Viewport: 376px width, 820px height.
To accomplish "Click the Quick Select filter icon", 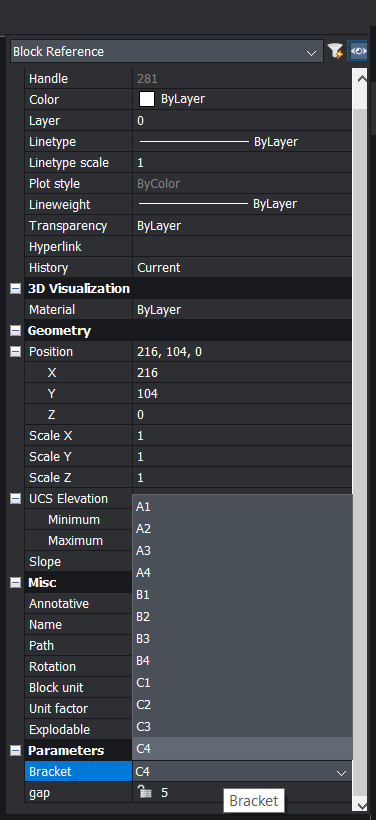I will [335, 51].
